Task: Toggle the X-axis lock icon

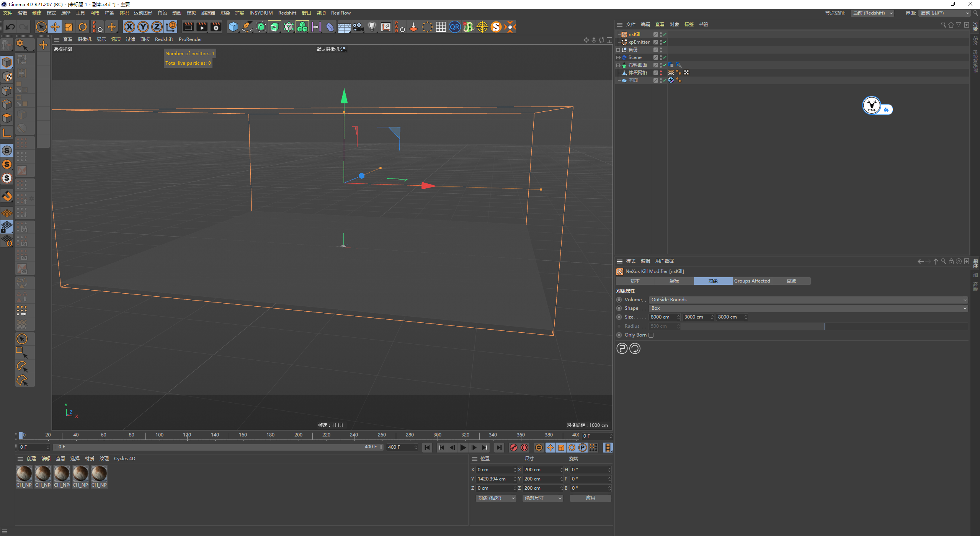Action: tap(129, 27)
